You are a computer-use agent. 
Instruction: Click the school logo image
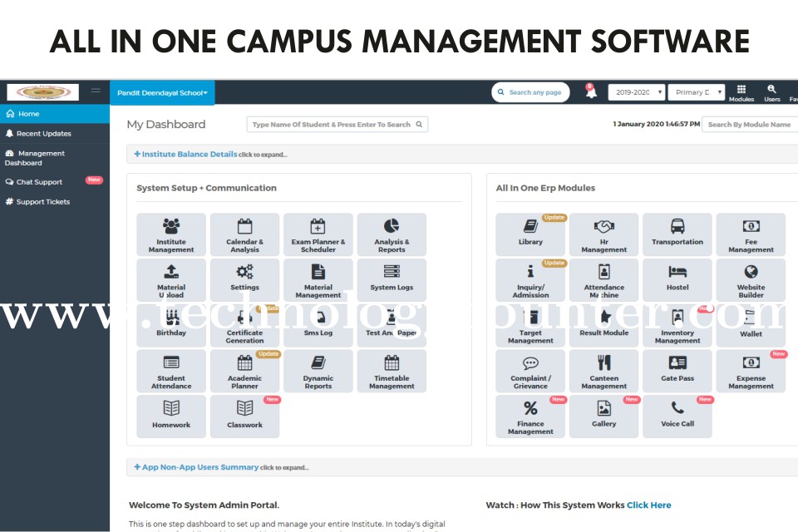(42, 92)
